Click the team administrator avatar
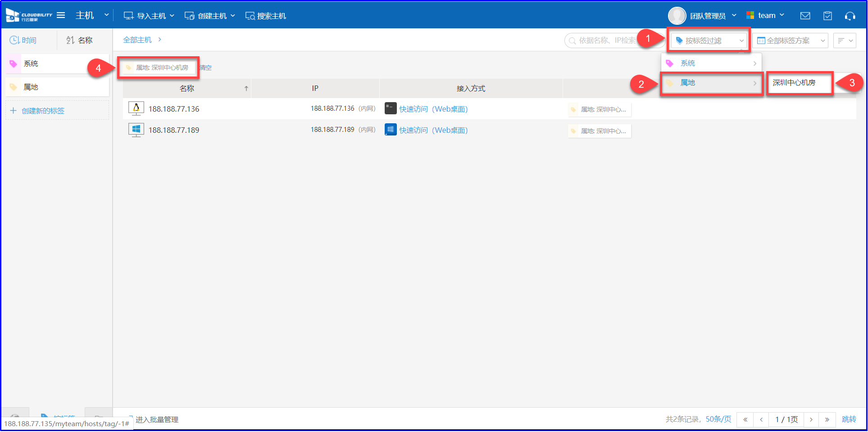Viewport: 868px width, 432px height. (x=677, y=16)
